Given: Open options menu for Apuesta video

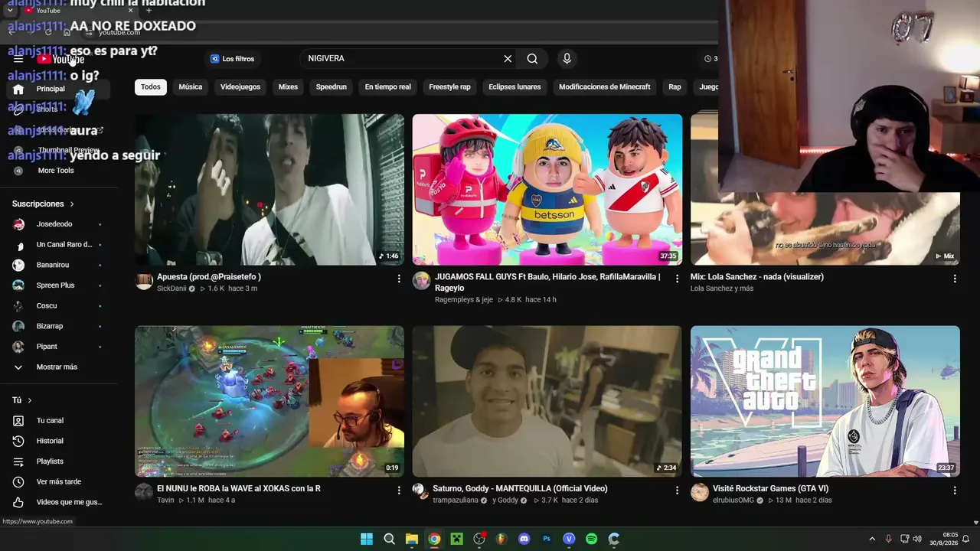Looking at the screenshot, I should 399,279.
